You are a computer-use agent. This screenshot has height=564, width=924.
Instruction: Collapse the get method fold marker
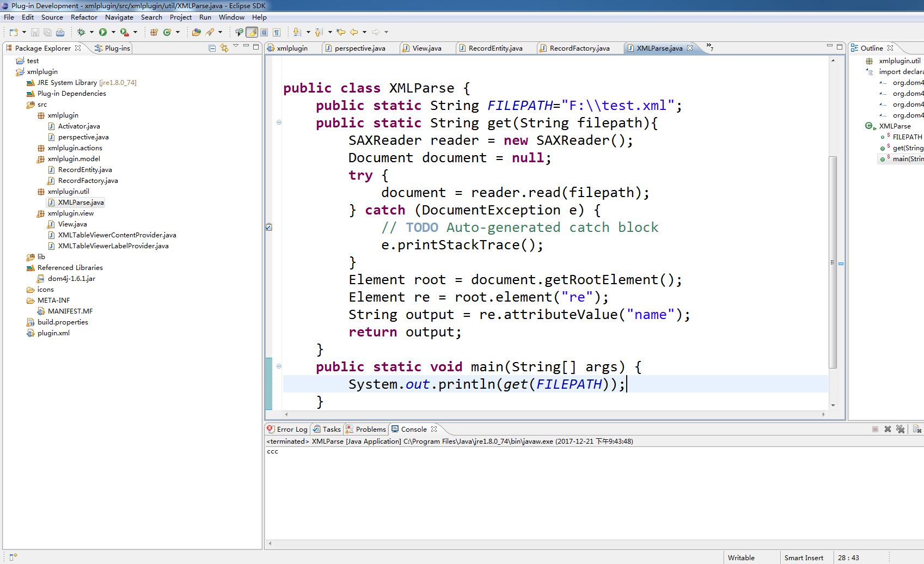tap(279, 122)
